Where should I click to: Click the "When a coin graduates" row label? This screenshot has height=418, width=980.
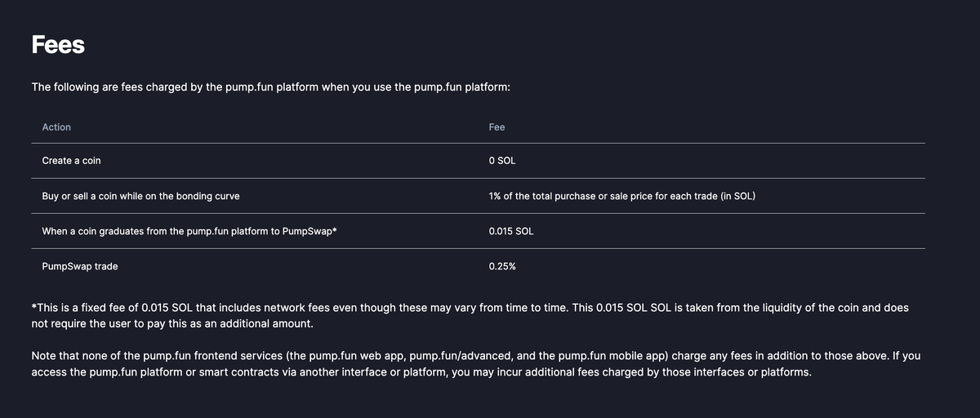click(x=189, y=231)
